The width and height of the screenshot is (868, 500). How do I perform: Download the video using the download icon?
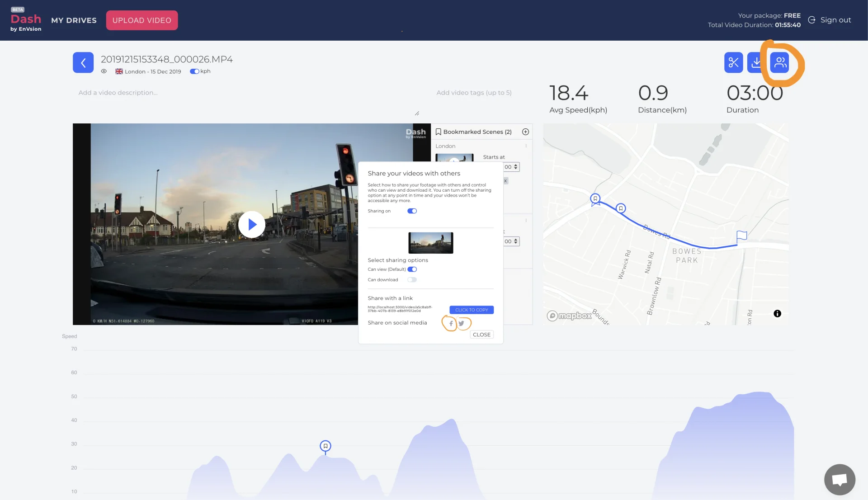[756, 62]
